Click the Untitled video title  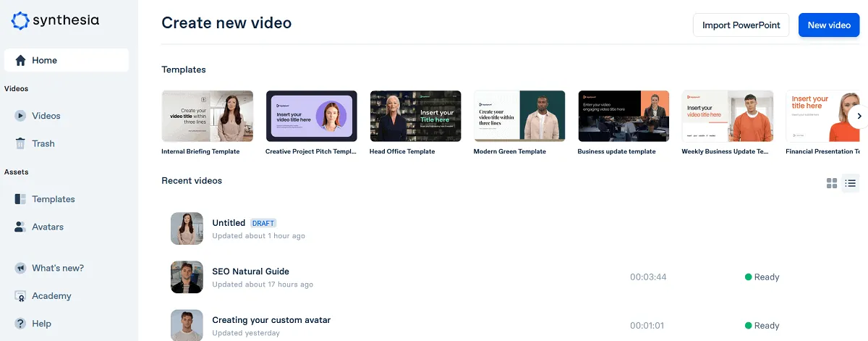(x=229, y=223)
